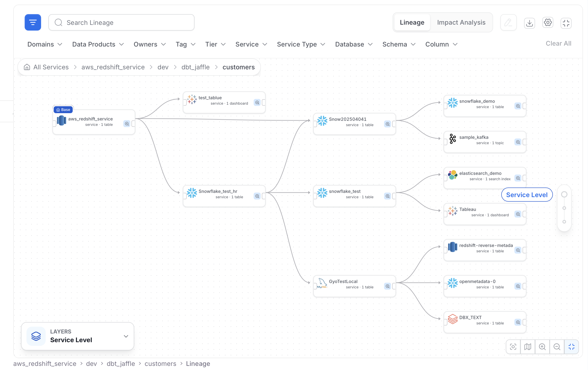
Task: Click the download export icon
Action: [x=529, y=23]
